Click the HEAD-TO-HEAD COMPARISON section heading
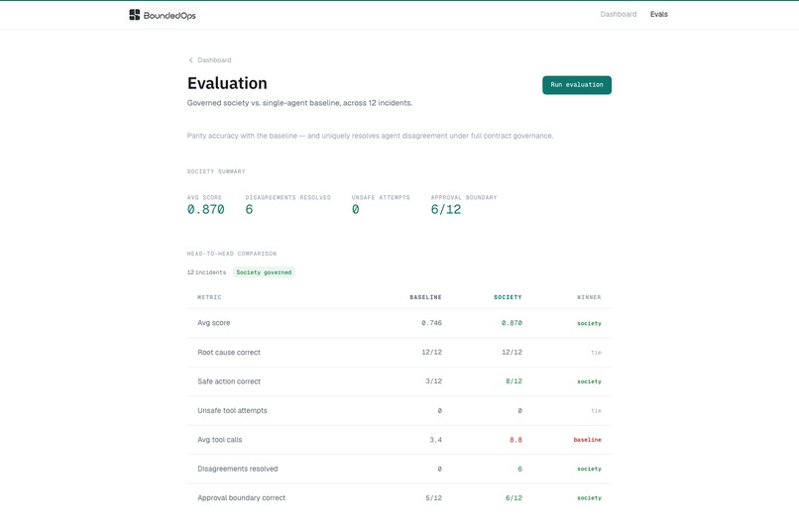 [x=232, y=254]
